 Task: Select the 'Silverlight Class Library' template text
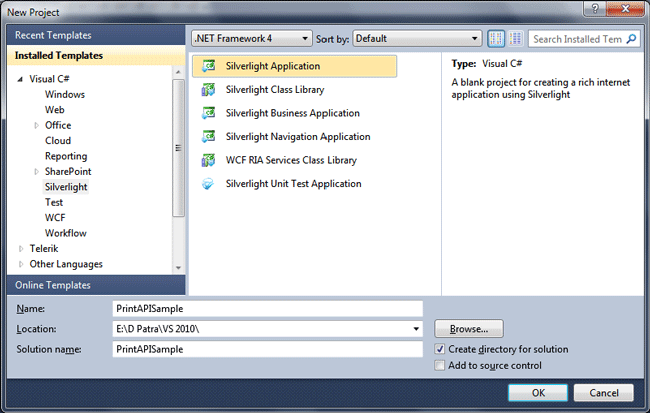(275, 90)
